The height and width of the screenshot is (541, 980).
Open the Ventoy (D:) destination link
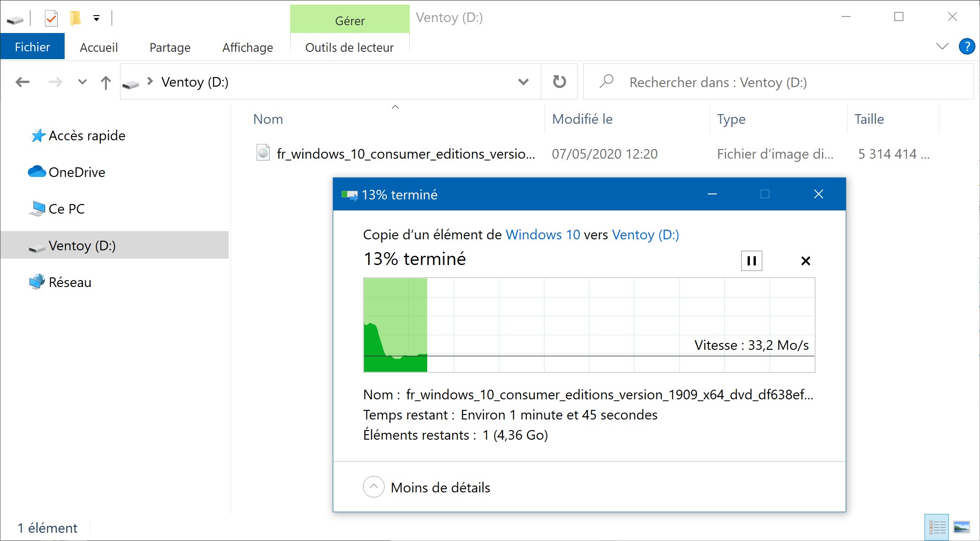pos(645,235)
